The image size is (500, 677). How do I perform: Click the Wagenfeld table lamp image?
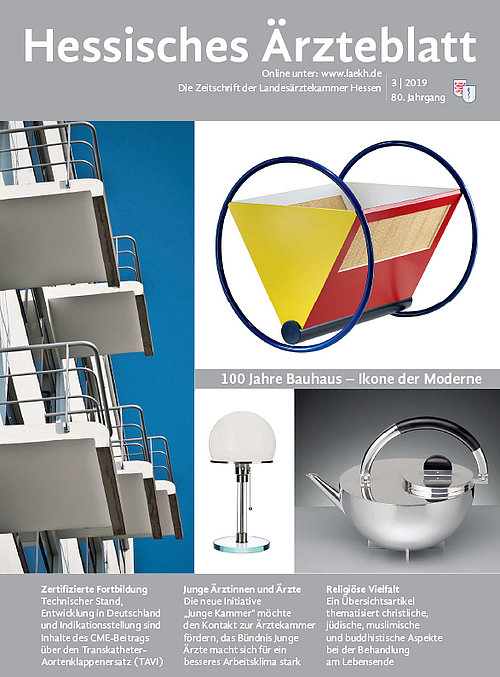[244, 481]
